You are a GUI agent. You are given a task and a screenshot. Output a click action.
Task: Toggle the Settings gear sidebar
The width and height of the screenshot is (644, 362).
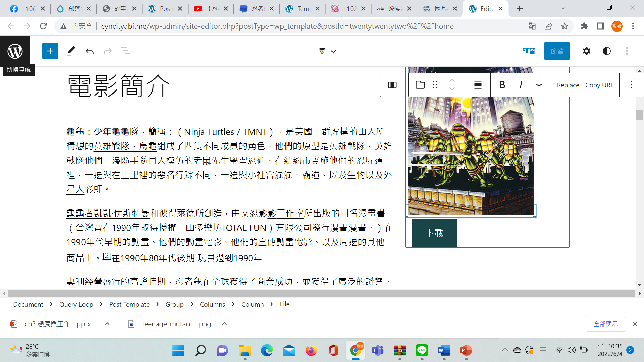pos(586,51)
